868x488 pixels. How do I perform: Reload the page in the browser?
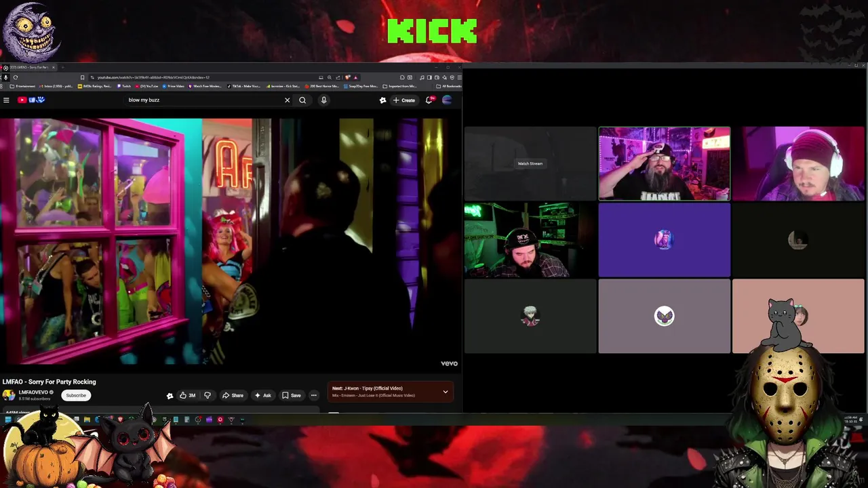pyautogui.click(x=16, y=77)
